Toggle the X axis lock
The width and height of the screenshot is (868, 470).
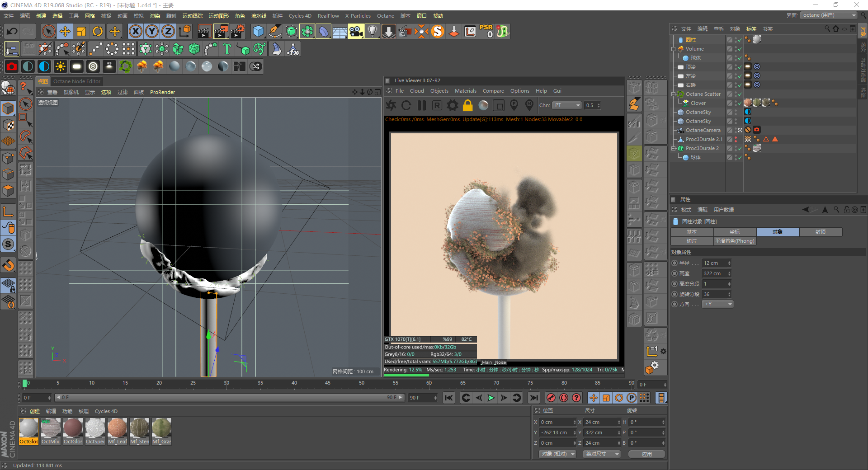pyautogui.click(x=135, y=31)
